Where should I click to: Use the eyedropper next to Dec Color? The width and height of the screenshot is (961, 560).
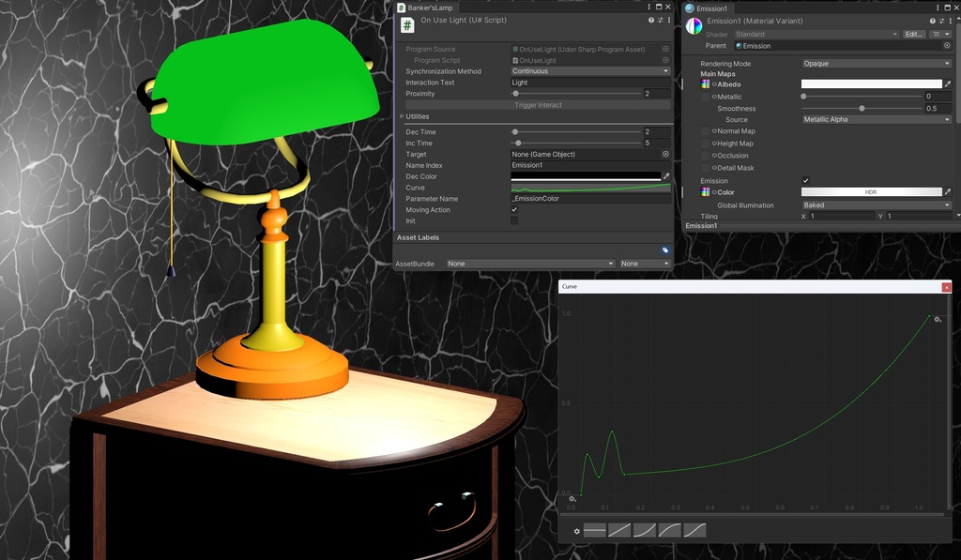pyautogui.click(x=666, y=176)
